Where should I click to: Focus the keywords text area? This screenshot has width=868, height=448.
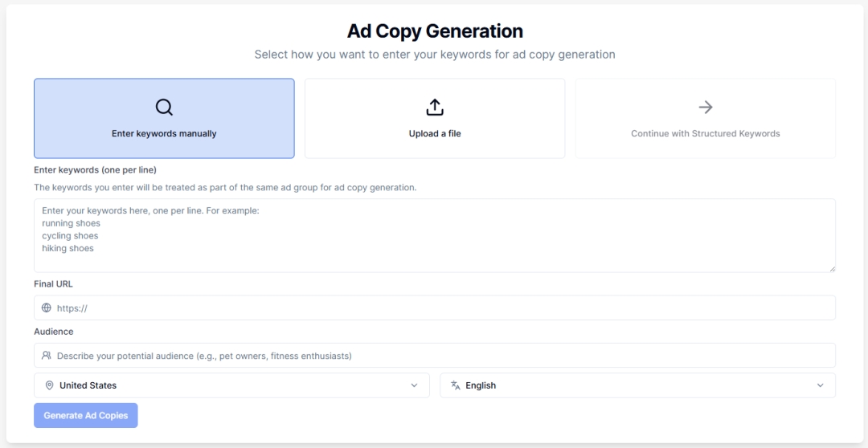(x=435, y=235)
